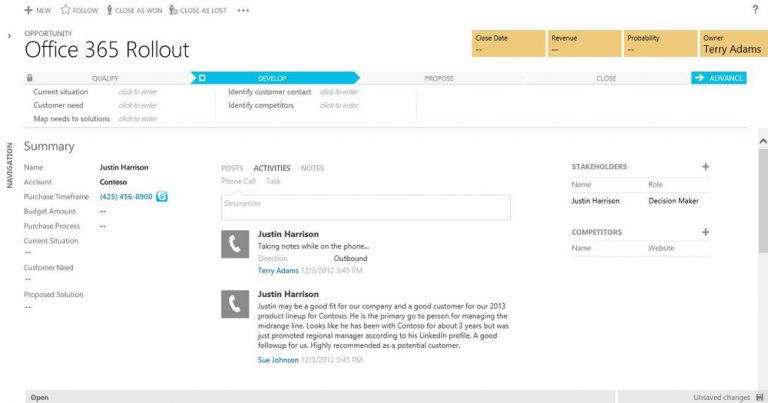Screen dimensions: 768x403
Task: Click the Purchase Process empty value
Action: 103,226
